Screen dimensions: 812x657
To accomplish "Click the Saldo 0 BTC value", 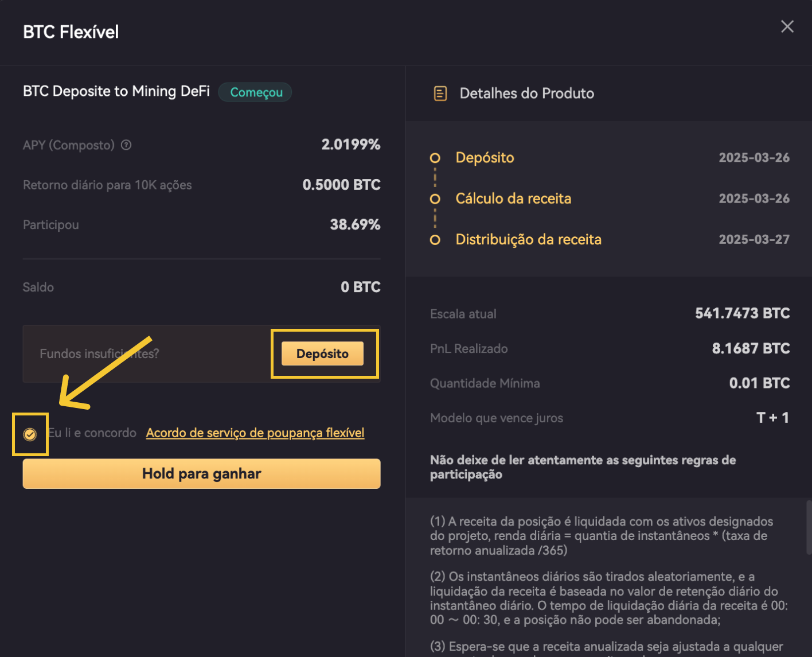I will [361, 287].
